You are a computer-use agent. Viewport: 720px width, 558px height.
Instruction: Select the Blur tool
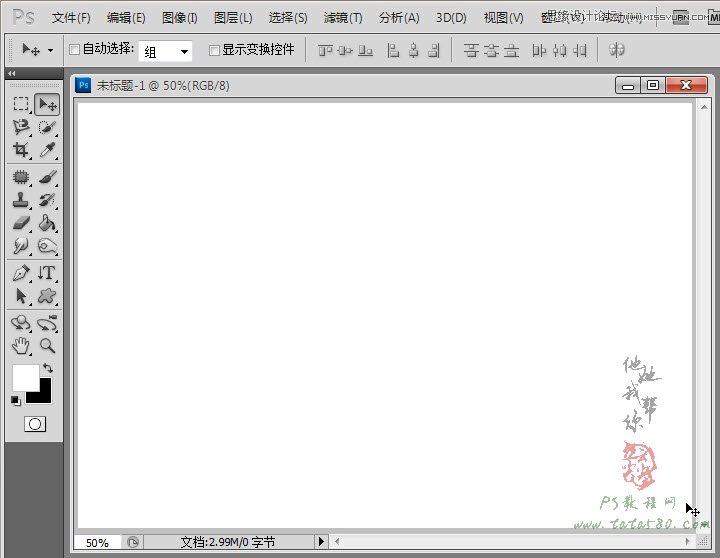[x=21, y=246]
